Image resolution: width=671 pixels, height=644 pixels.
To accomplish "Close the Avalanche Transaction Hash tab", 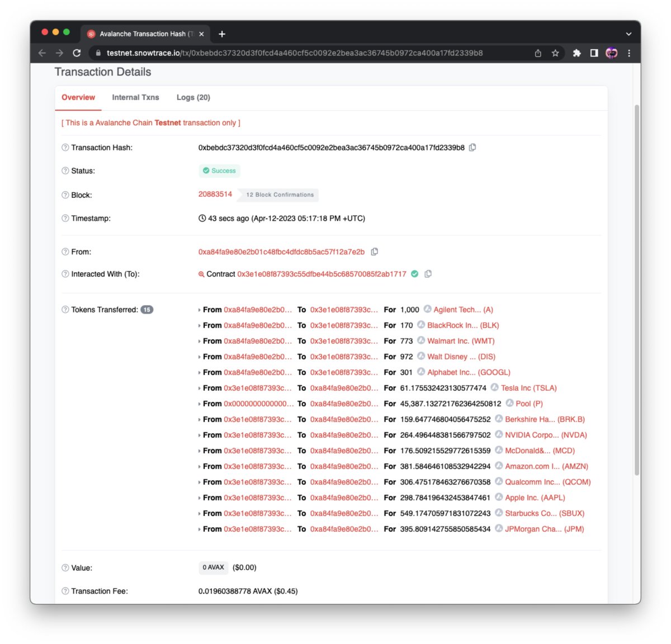I will click(201, 34).
